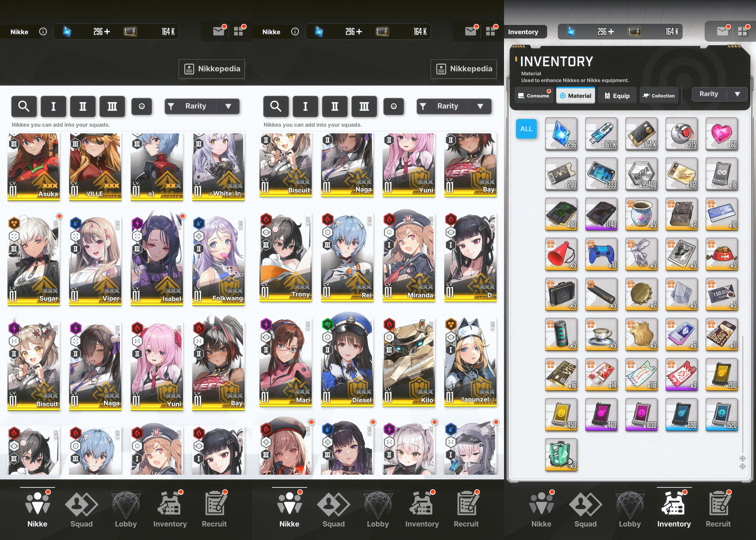Open Rarity sort dropdown in Inventory panel

[x=719, y=94]
